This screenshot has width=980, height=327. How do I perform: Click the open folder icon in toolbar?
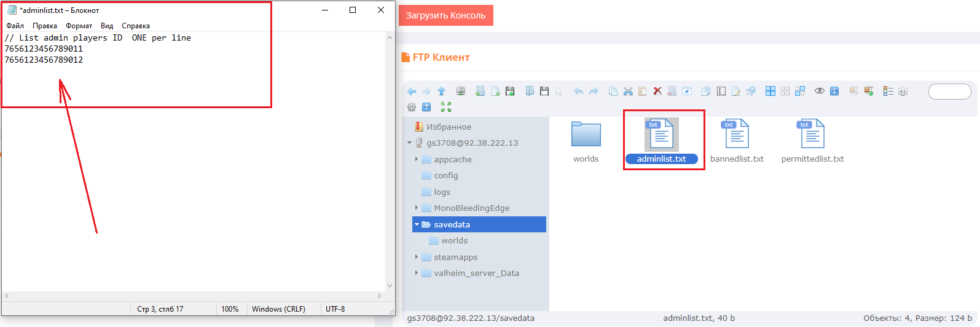point(530,91)
